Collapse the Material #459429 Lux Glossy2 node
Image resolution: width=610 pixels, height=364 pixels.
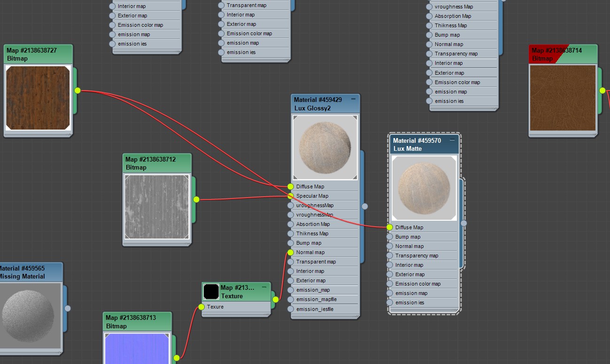click(x=353, y=100)
